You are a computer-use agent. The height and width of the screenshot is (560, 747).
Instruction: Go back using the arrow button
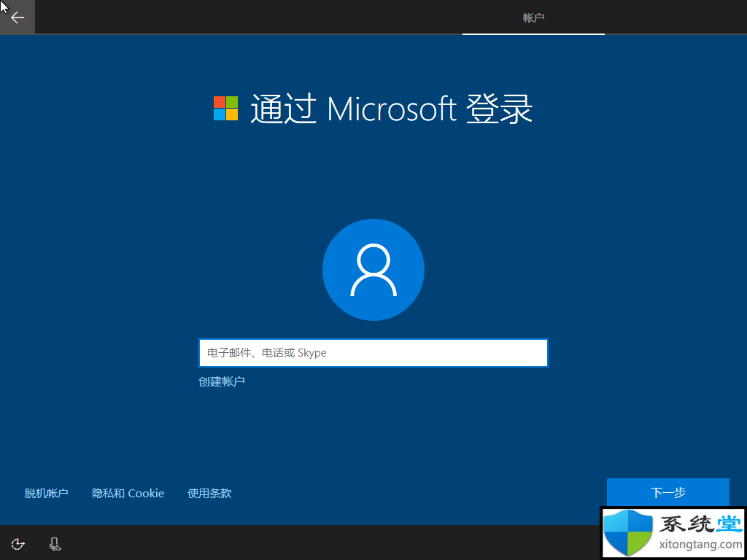pos(18,17)
